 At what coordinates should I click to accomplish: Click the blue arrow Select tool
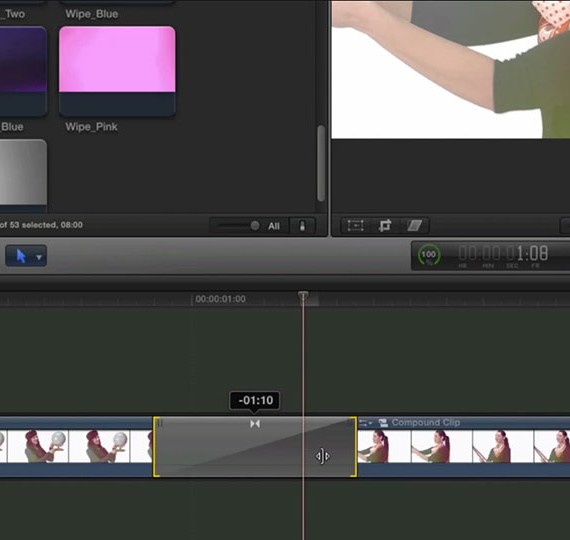(21, 256)
